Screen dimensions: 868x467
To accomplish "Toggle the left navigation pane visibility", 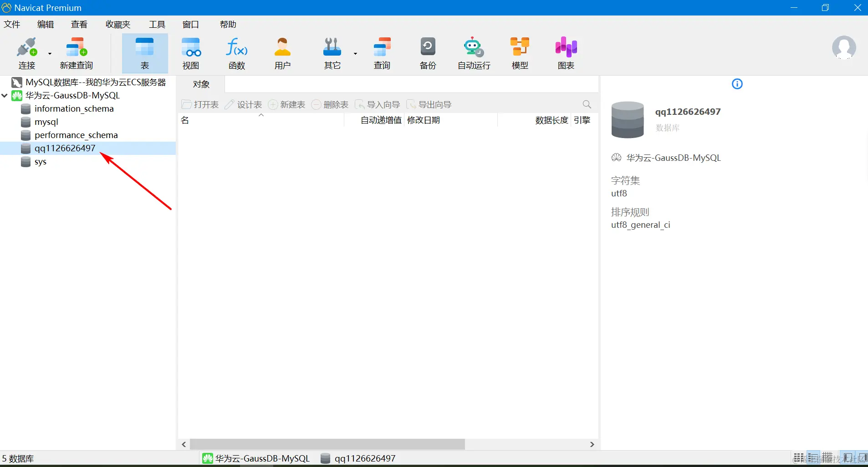I will (848, 457).
